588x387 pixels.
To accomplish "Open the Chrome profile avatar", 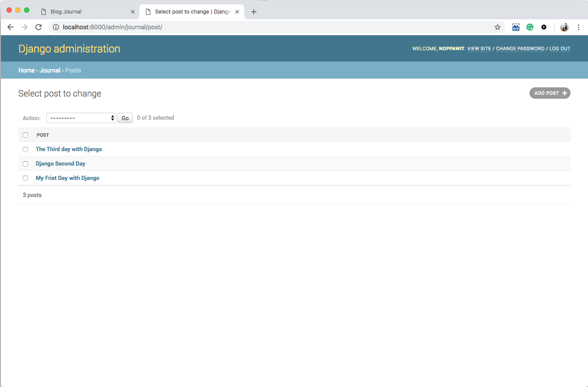I will pos(564,27).
